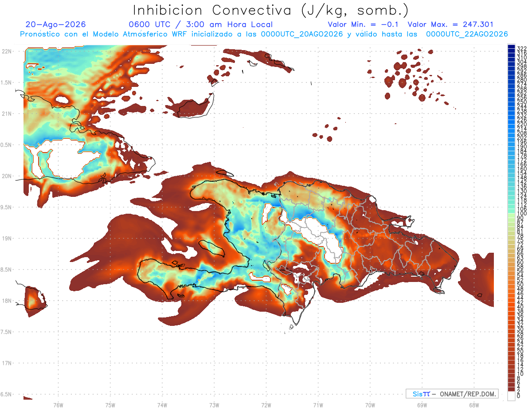
Task: Click the '69W' longitude label
Action: pos(422,405)
